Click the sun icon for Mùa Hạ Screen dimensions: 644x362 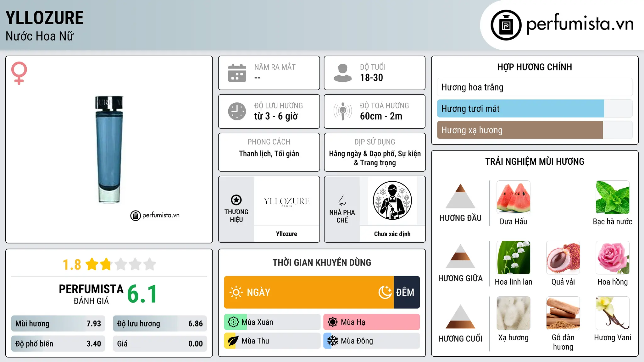pos(333,322)
